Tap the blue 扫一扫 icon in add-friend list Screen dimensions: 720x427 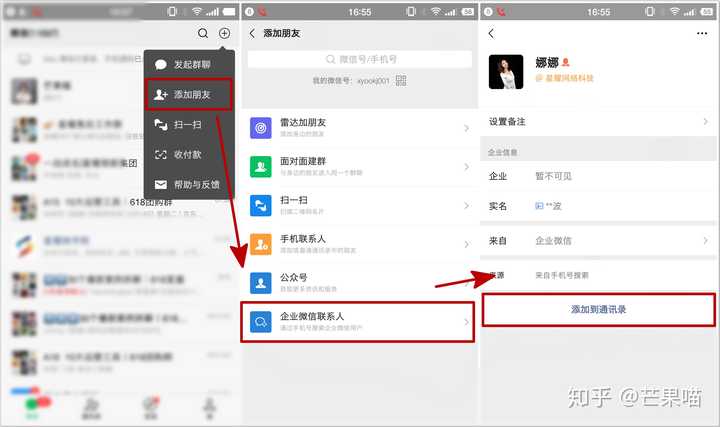[260, 205]
